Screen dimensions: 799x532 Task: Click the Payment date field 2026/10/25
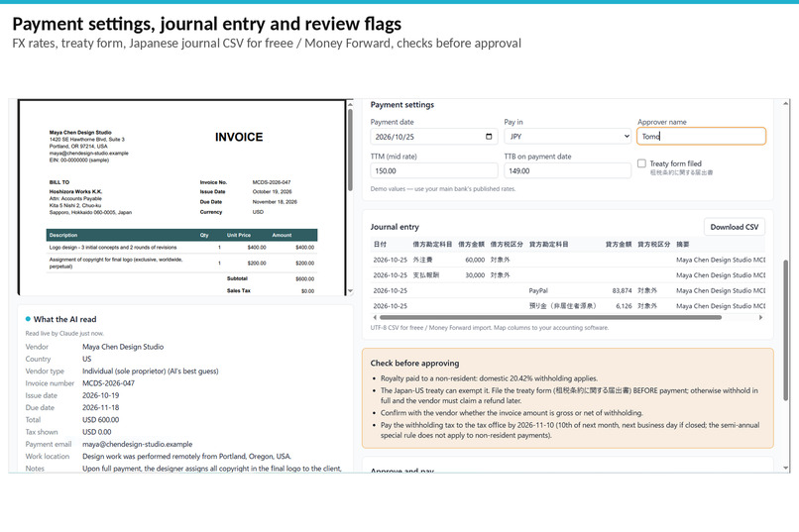434,137
